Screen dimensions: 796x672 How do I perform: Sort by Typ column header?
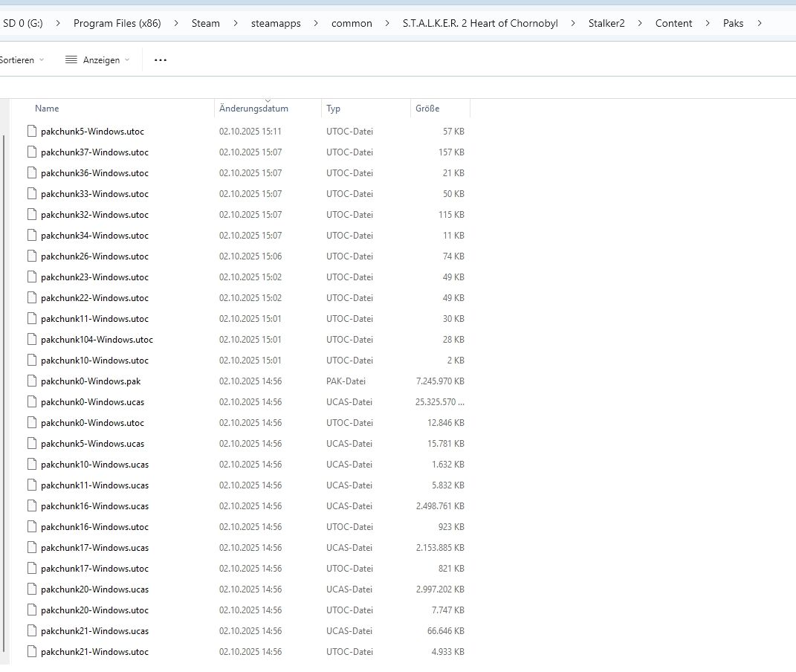(333, 108)
